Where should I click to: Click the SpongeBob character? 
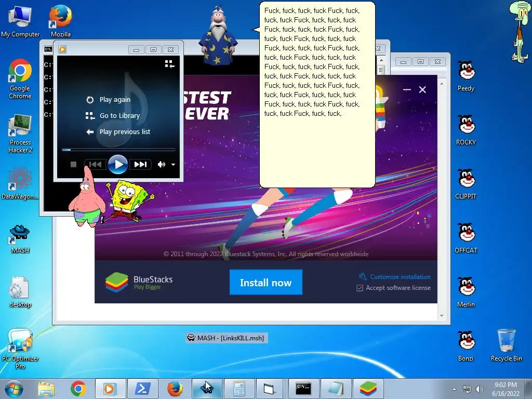[x=129, y=201]
